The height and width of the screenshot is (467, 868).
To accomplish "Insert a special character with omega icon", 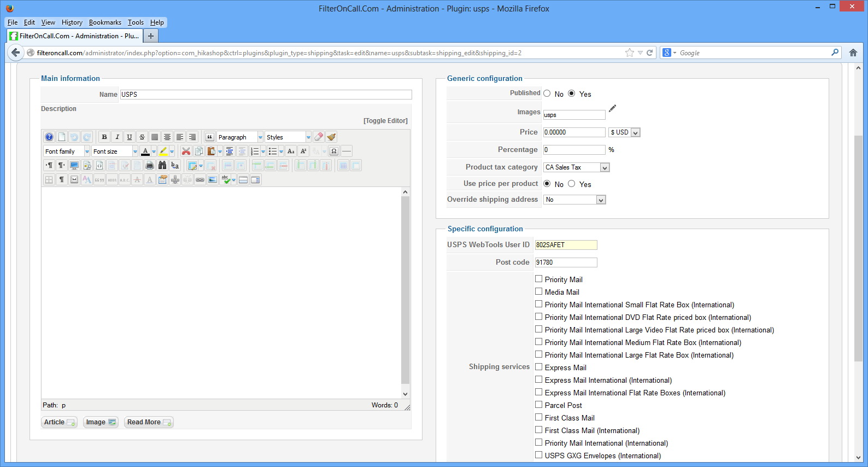I will pyautogui.click(x=333, y=151).
